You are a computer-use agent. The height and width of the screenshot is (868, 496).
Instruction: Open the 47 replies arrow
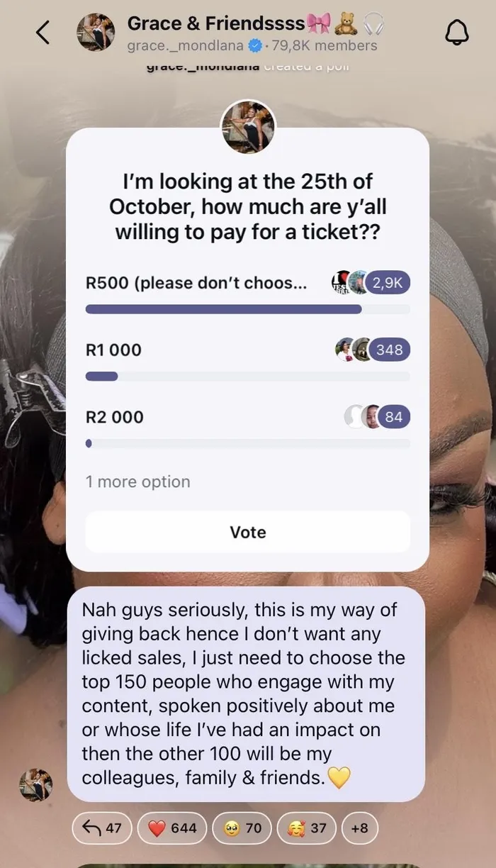coord(101,828)
